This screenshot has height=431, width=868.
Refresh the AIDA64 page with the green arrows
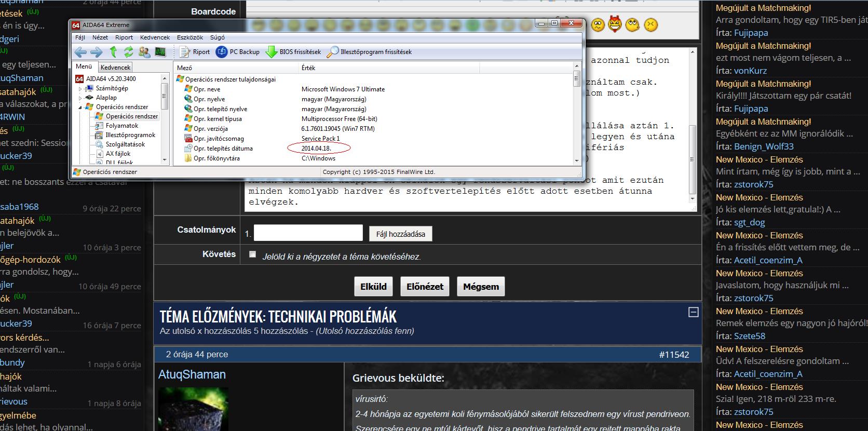[x=128, y=51]
